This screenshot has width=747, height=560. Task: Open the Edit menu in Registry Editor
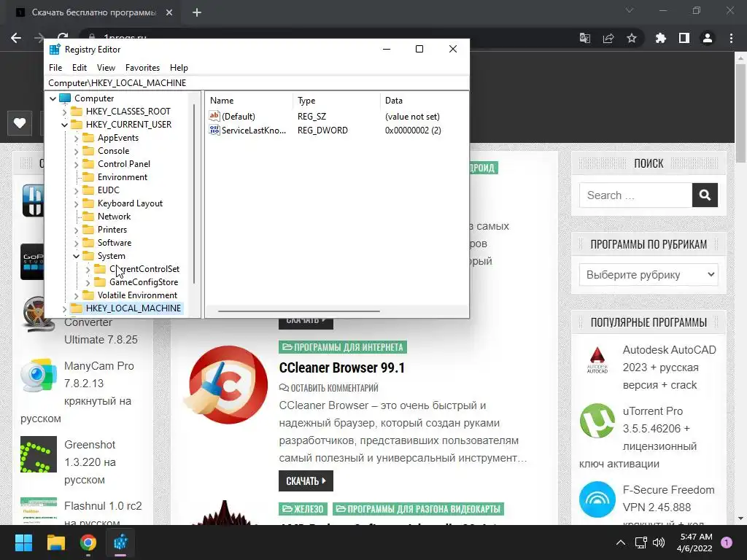tap(79, 68)
